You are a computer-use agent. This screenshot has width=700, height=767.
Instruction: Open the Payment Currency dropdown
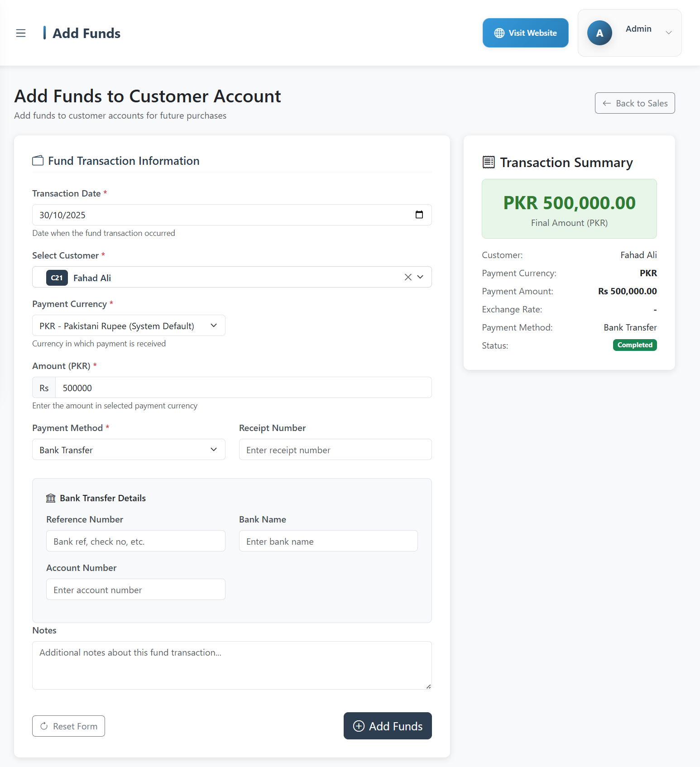pyautogui.click(x=129, y=326)
